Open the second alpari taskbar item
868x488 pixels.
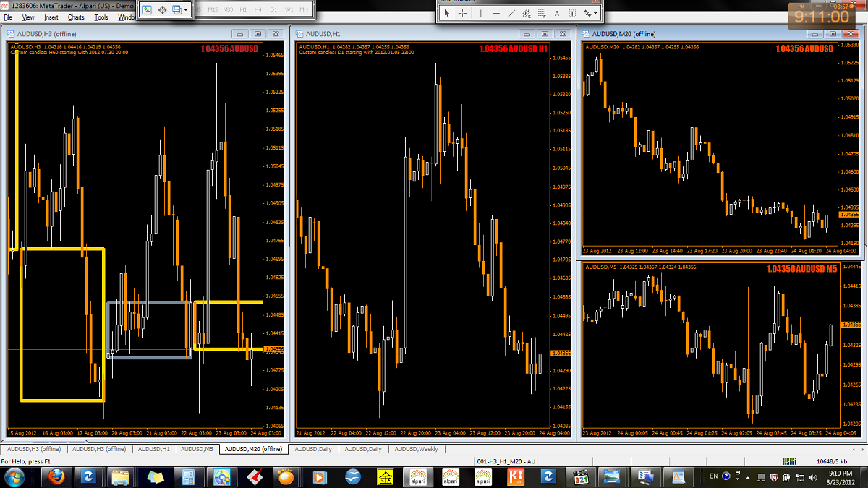point(451,476)
